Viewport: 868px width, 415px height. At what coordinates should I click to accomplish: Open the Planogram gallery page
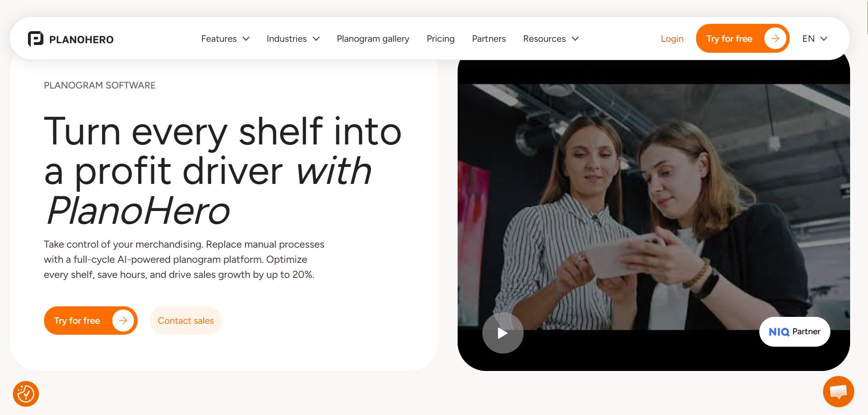373,39
